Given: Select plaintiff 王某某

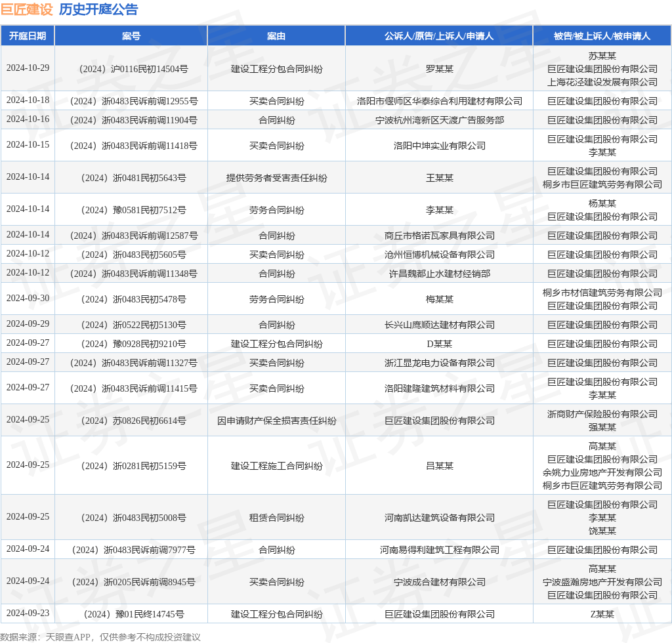Looking at the screenshot, I should (439, 178).
